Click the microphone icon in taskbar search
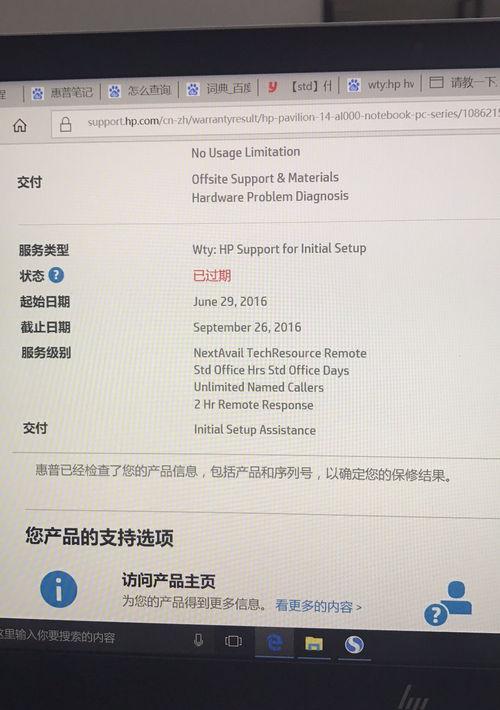500x710 pixels. 198,640
